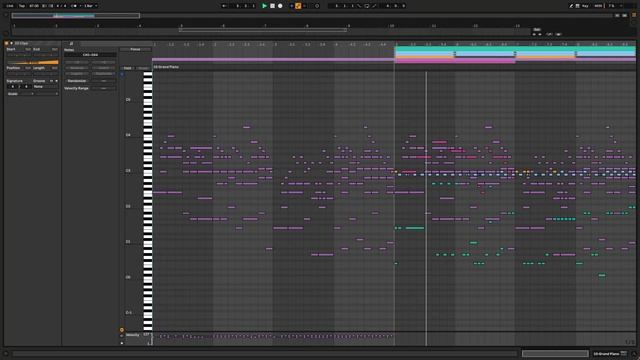Switch on Key Map mode
This screenshot has width=640, height=360.
585,6
